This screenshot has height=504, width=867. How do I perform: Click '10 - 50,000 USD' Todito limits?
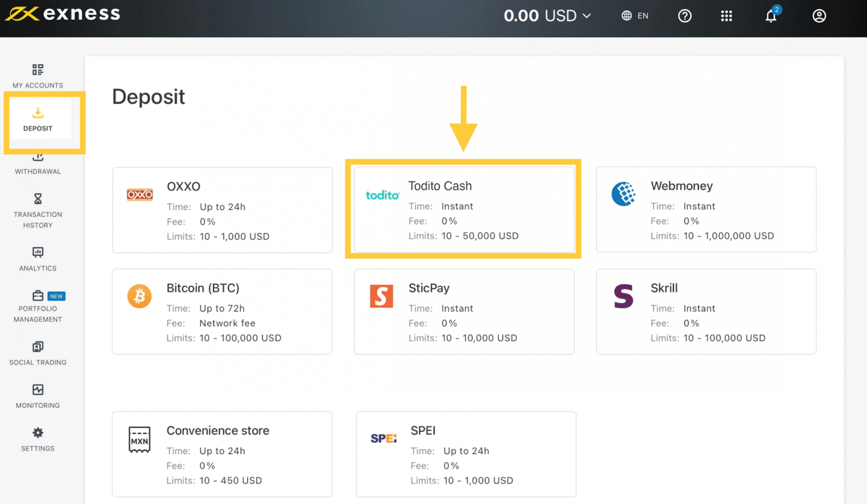480,236
